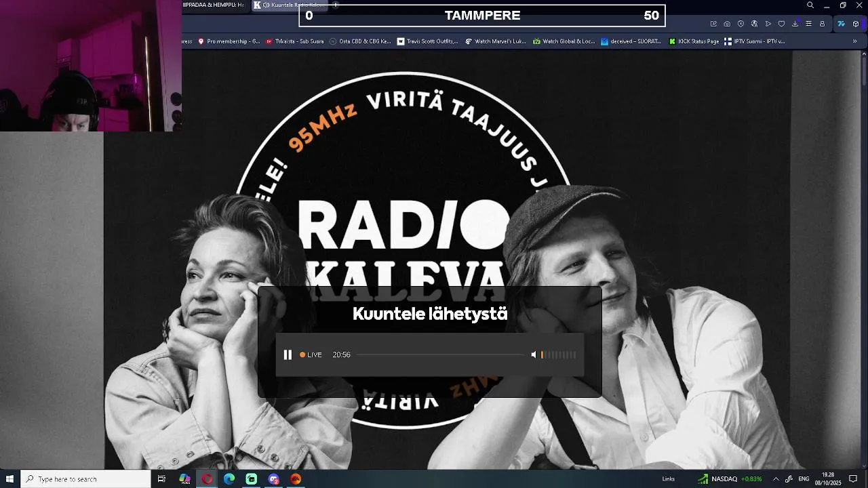Click the 20:56 elapsed time text
The width and height of the screenshot is (868, 488).
[341, 354]
